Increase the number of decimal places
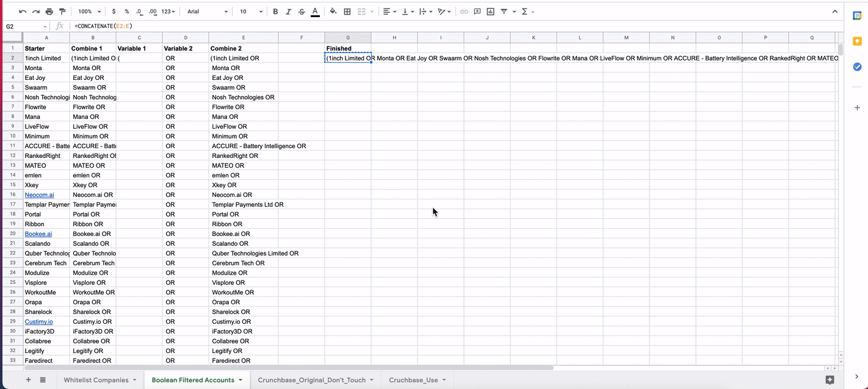Image resolution: width=868 pixels, height=389 pixels. 153,12
